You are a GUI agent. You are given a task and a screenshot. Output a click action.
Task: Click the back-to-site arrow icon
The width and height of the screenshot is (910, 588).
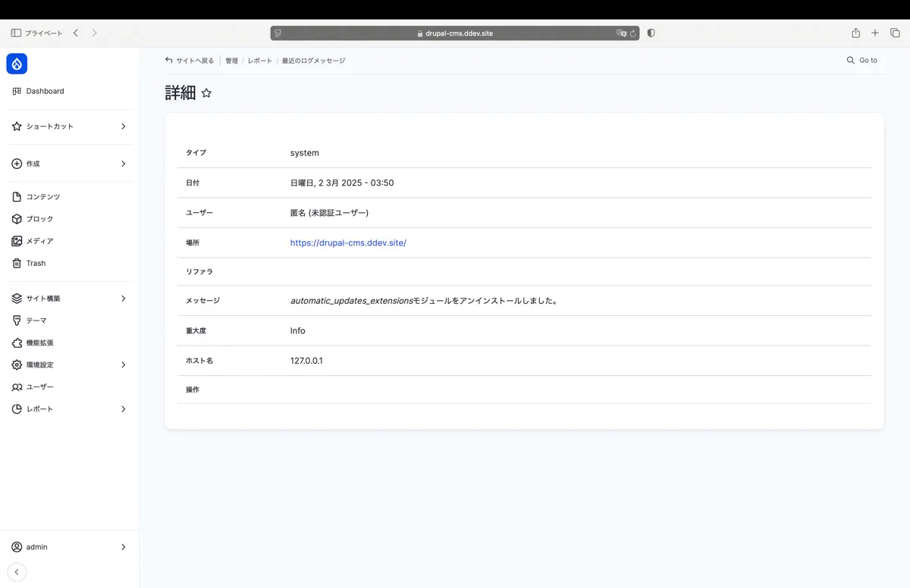[x=169, y=60]
